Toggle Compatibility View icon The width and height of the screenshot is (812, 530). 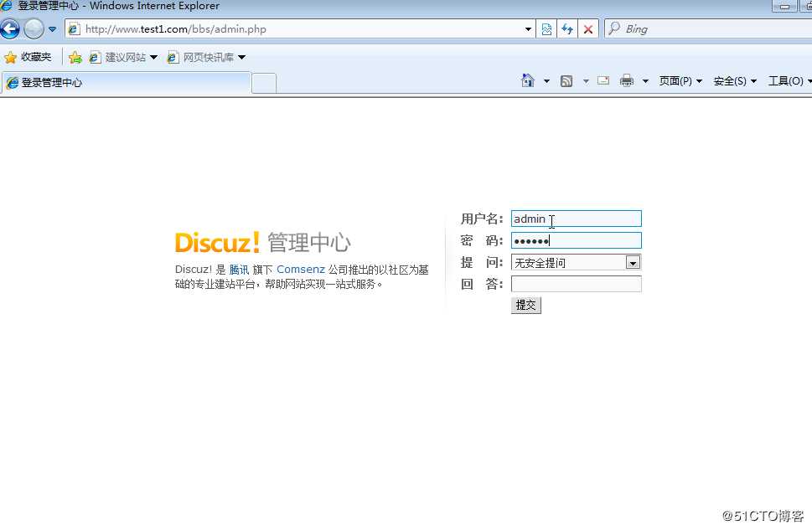coord(546,29)
